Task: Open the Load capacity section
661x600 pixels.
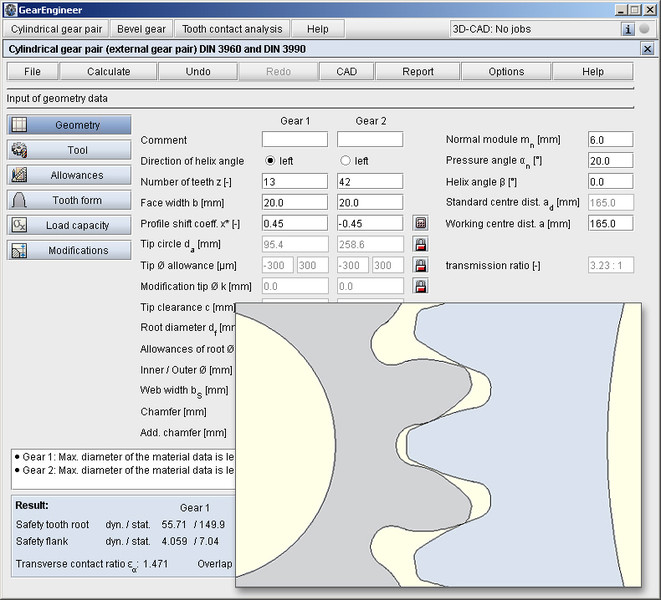Action: click(x=69, y=225)
